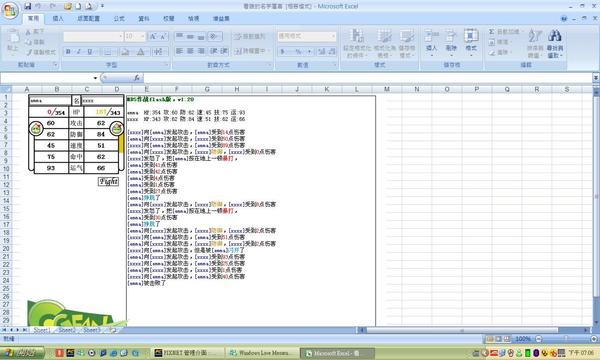This screenshot has width=600, height=360.
Task: Click the Fight button under the stats
Action: tap(108, 181)
